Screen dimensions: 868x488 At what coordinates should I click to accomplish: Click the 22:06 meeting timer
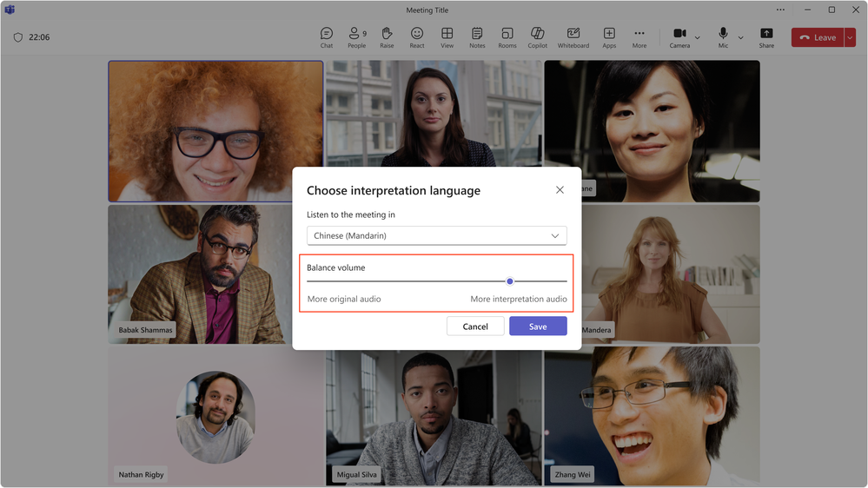[x=39, y=37]
